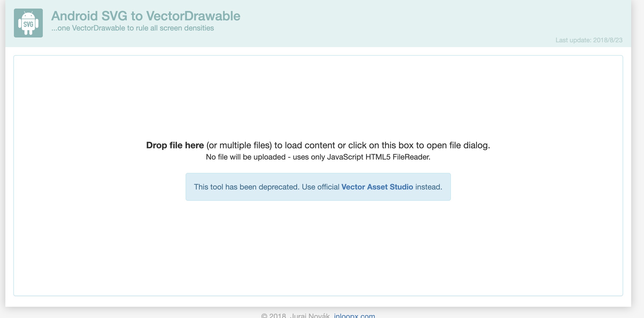
Task: Click 'Use official' text in blue notice
Action: point(320,187)
